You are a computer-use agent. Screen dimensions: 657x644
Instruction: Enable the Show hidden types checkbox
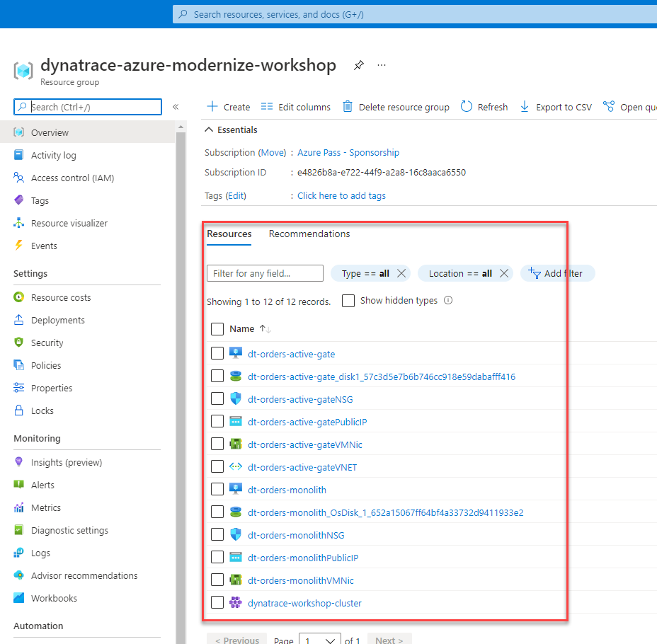click(x=348, y=301)
